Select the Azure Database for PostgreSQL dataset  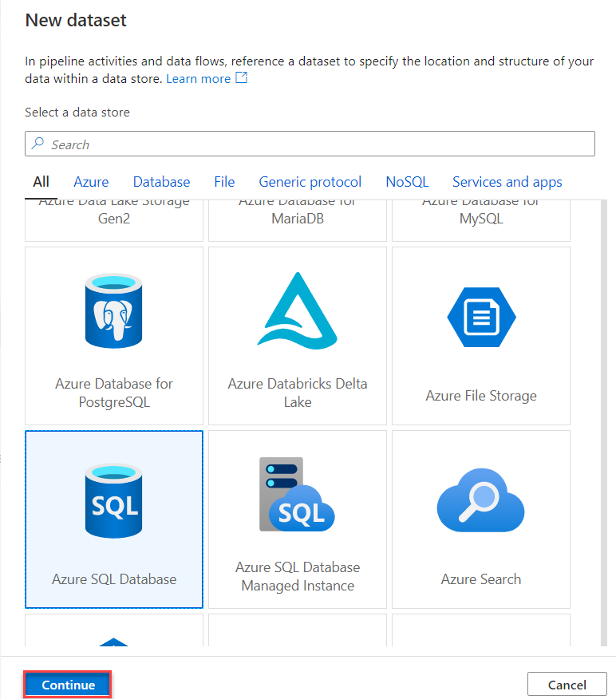coord(113,335)
